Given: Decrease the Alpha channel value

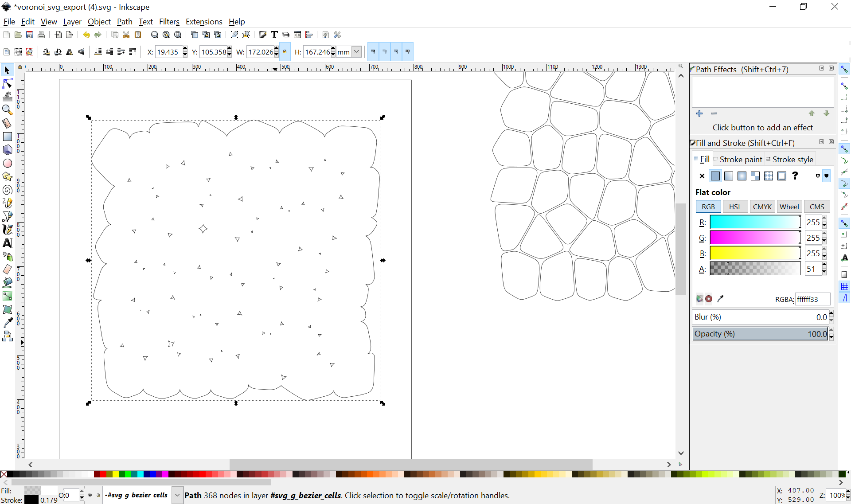Looking at the screenshot, I should pyautogui.click(x=824, y=272).
